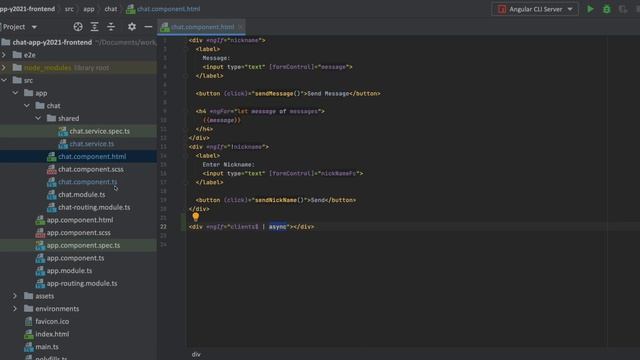Click the Select Opened File target icon
Image resolution: width=640 pixels, height=360 pixels.
(x=78, y=27)
